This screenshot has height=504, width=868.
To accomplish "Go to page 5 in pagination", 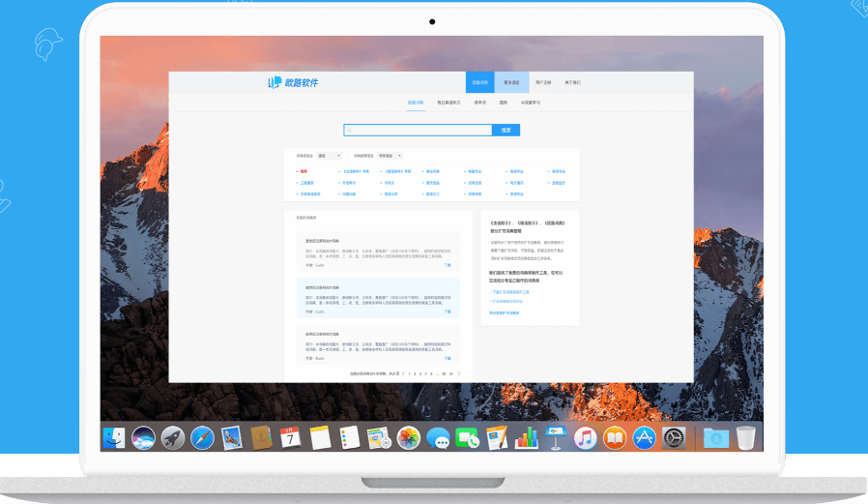I will (x=431, y=373).
